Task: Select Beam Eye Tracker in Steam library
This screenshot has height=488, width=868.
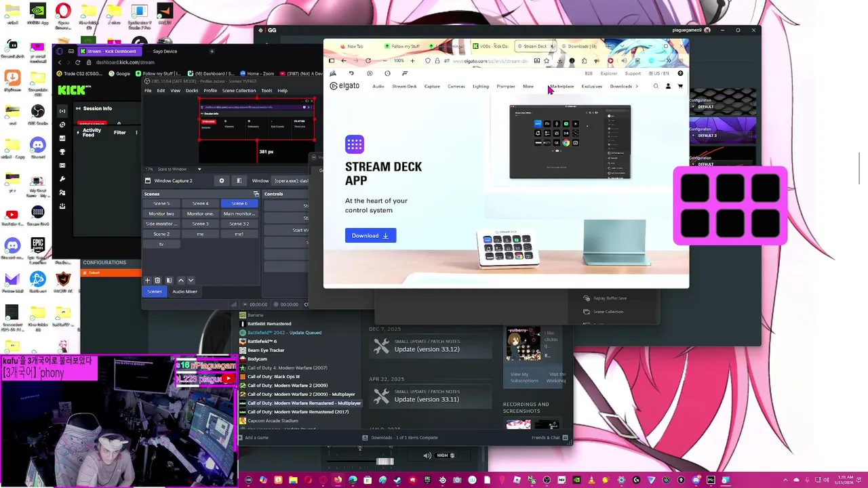Action: (x=266, y=350)
